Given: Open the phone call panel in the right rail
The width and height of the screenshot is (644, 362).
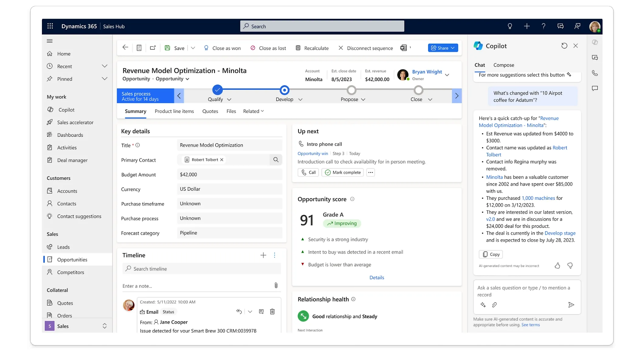Looking at the screenshot, I should click(595, 73).
